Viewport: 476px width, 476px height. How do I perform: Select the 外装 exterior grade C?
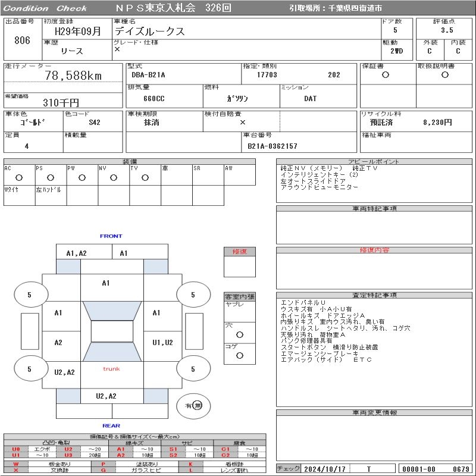[x=429, y=51]
